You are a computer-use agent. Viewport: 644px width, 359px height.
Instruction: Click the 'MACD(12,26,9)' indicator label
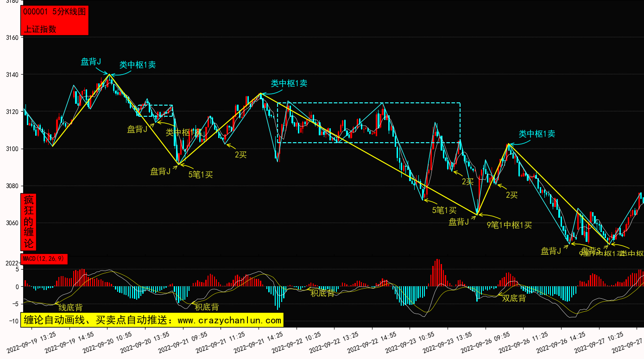point(44,258)
